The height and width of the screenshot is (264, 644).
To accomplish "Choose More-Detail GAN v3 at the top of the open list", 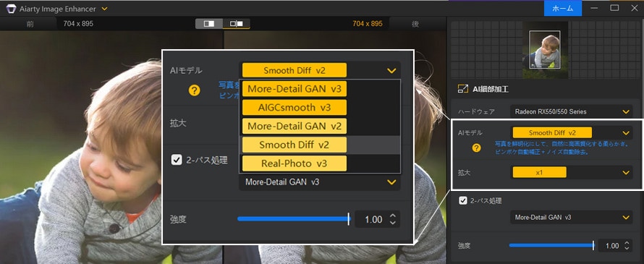I will [295, 89].
